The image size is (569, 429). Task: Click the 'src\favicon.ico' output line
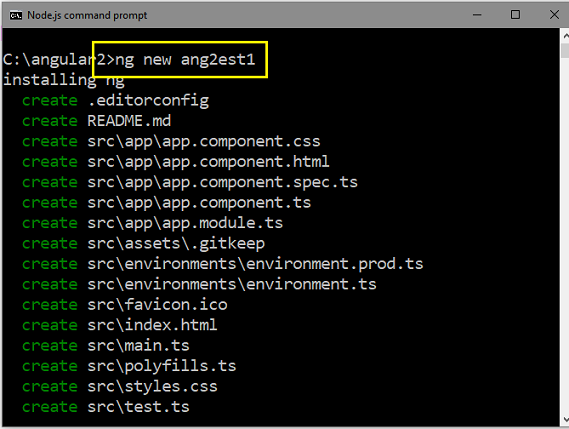pos(157,305)
